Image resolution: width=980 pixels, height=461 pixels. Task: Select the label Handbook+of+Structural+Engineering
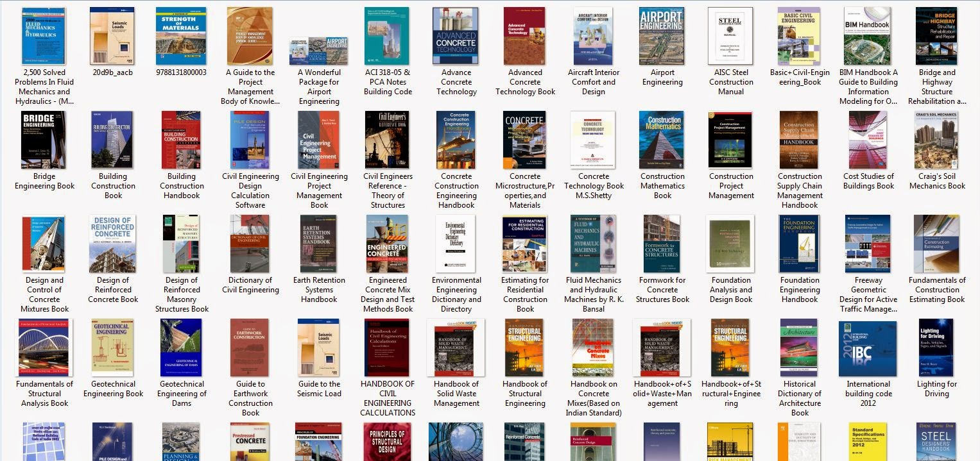[731, 394]
